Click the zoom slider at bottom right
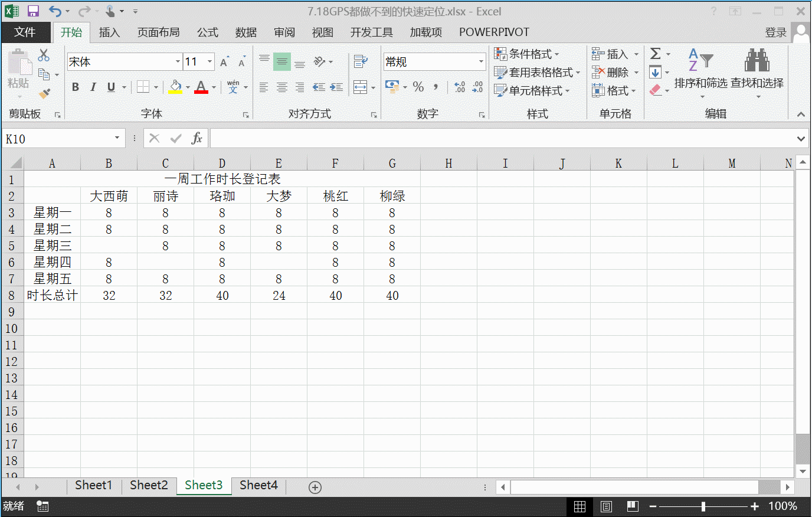This screenshot has width=812, height=517. pos(703,506)
